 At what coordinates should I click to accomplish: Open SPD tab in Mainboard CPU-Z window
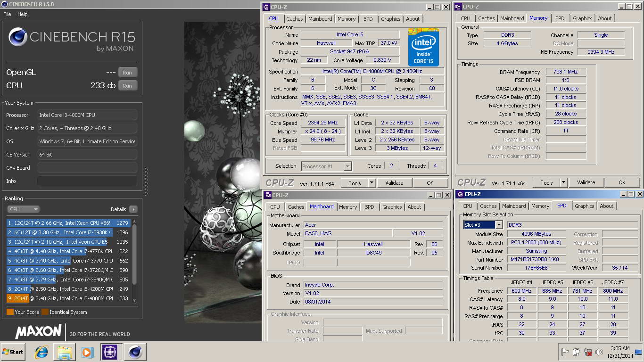[370, 207]
